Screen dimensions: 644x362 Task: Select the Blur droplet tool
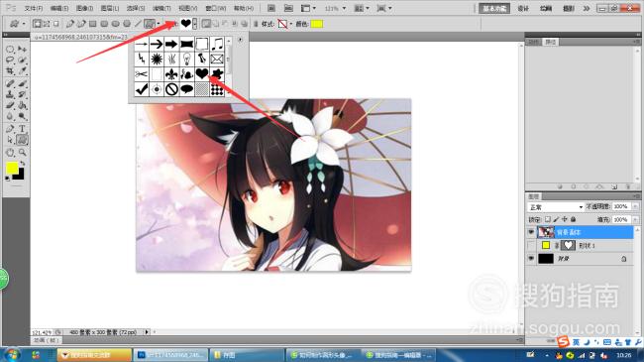pos(10,117)
